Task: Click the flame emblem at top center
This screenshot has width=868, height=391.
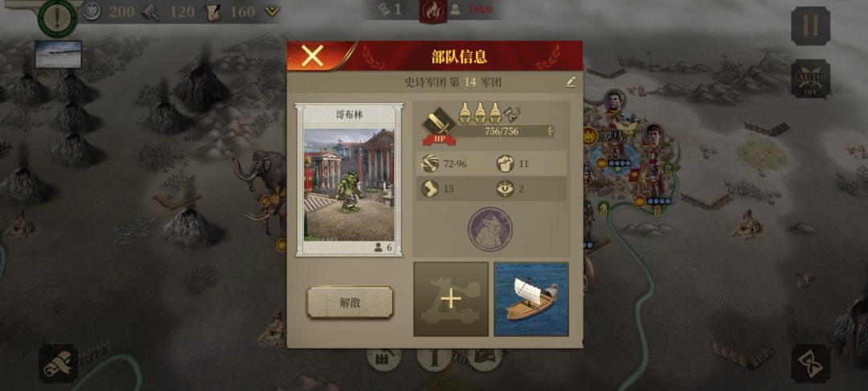Action: point(433,11)
